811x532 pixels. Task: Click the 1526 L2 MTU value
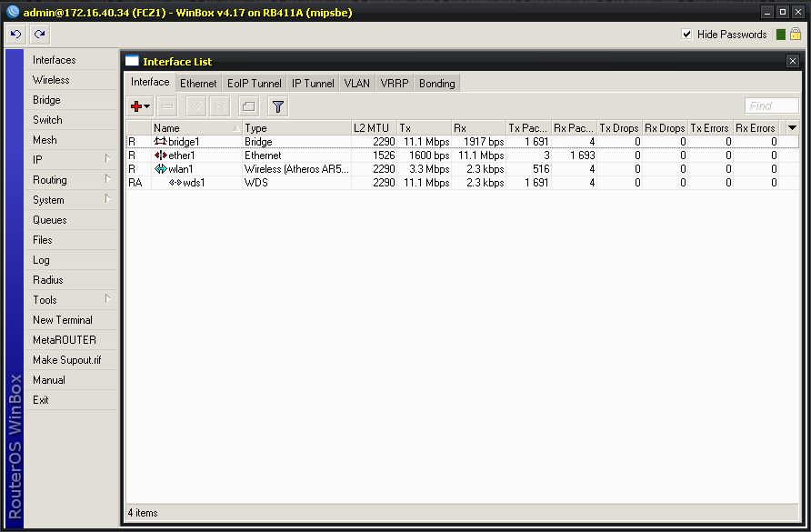click(x=384, y=156)
